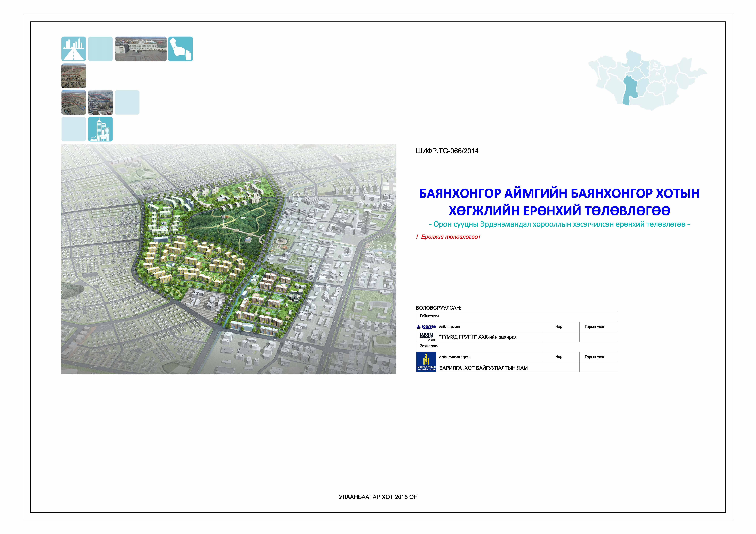Click the Mongolian government emblem logo
This screenshot has width=756, height=534.
coord(426,362)
